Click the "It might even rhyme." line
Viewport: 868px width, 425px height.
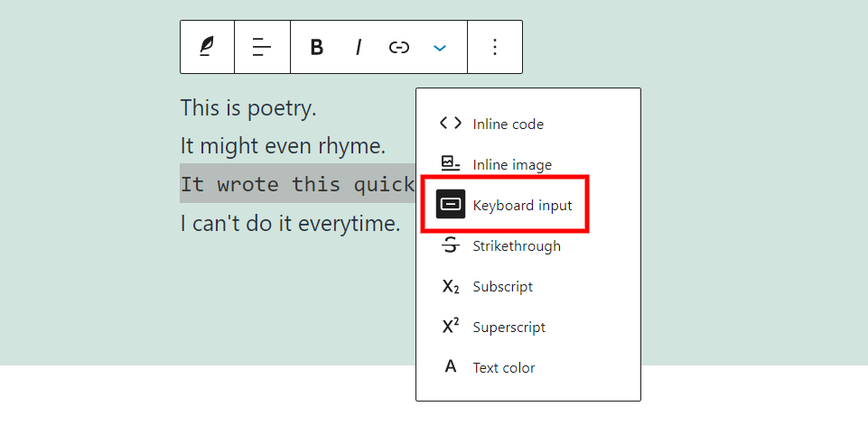click(x=283, y=145)
